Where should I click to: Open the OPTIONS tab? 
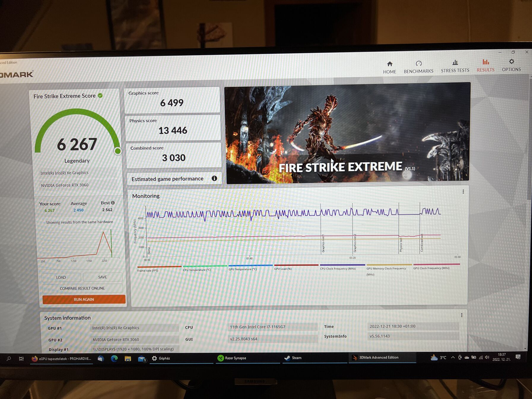511,65
